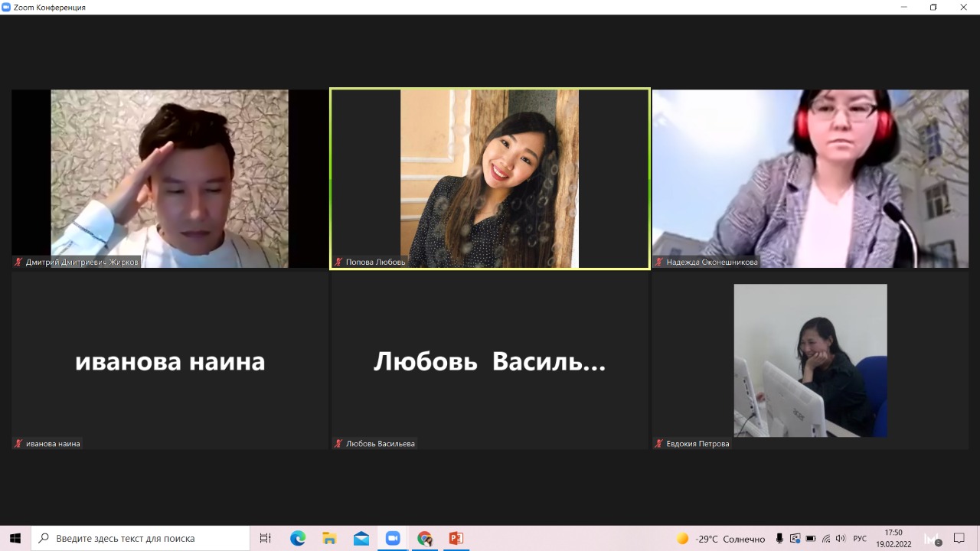Open the notification center icon

[959, 538]
